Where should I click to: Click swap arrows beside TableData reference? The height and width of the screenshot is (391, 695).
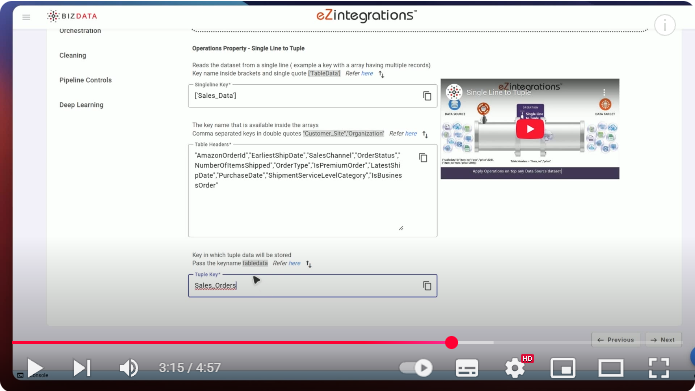(381, 74)
